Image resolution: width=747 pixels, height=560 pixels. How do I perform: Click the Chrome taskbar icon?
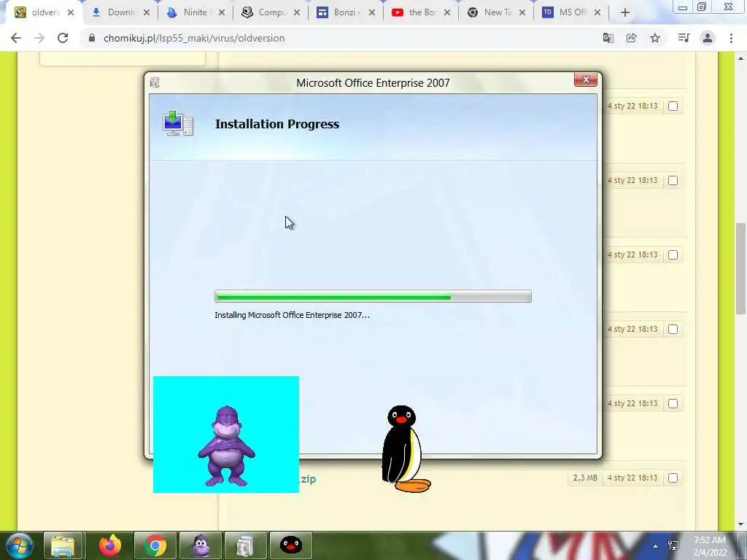155,545
